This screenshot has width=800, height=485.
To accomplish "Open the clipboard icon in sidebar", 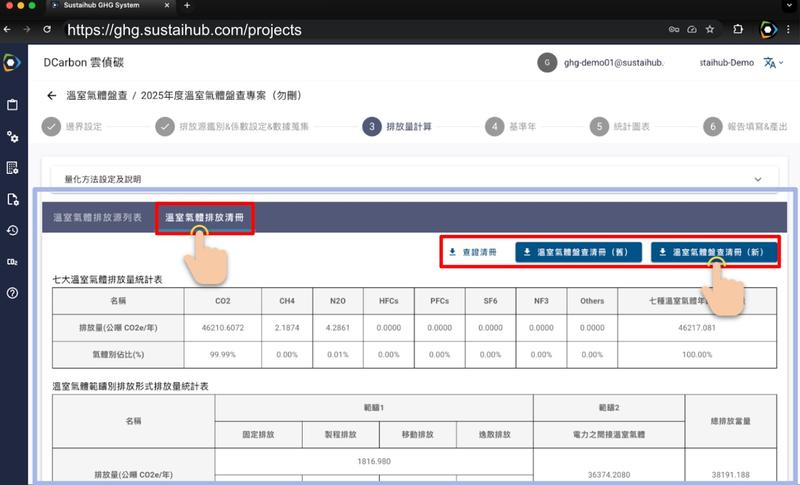I will pyautogui.click(x=12, y=104).
